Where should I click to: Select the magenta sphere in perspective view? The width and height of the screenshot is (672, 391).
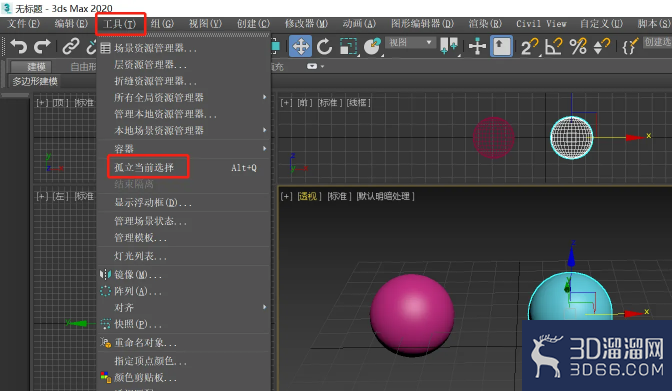point(412,315)
